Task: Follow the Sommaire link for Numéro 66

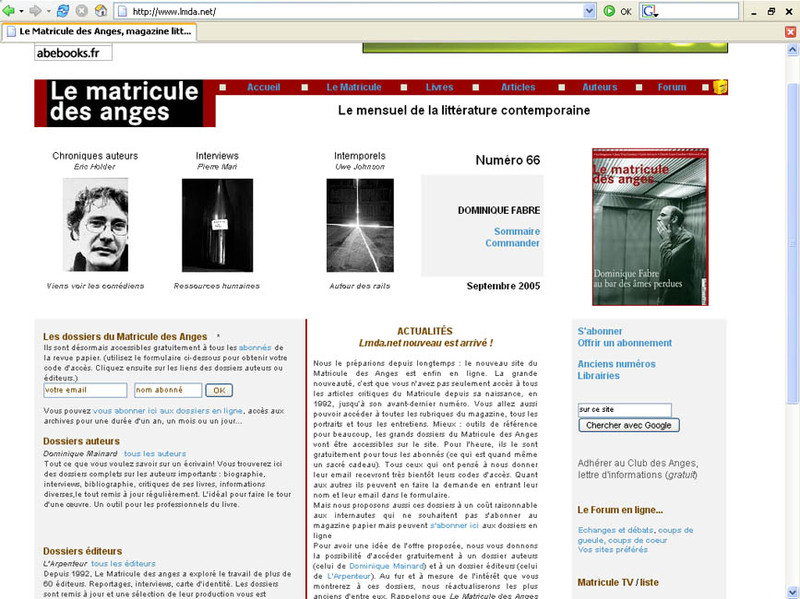Action: [516, 231]
